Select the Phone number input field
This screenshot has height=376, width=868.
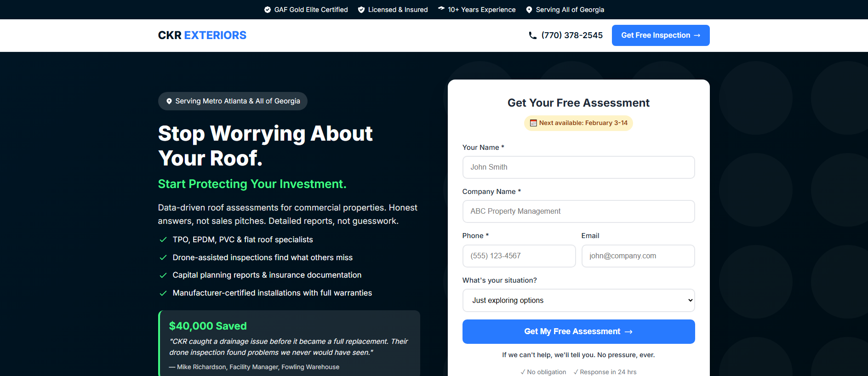click(519, 256)
